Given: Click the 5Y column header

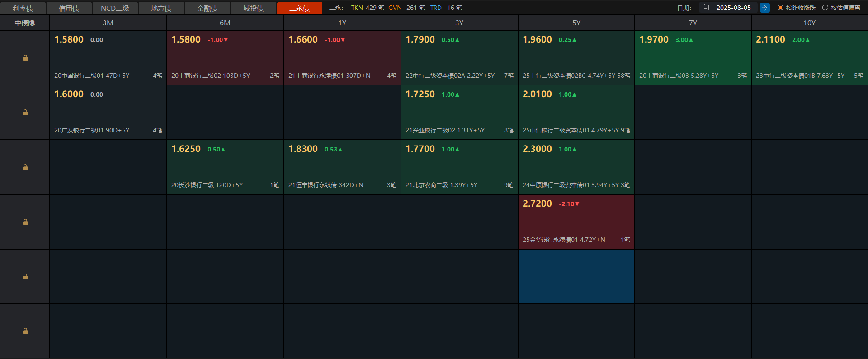Looking at the screenshot, I should [x=576, y=23].
